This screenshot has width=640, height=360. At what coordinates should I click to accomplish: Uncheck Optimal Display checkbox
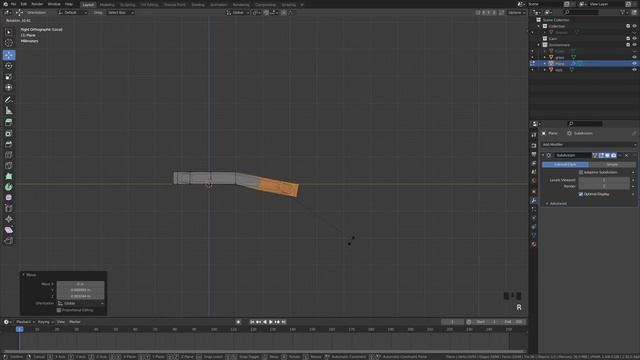(x=581, y=194)
